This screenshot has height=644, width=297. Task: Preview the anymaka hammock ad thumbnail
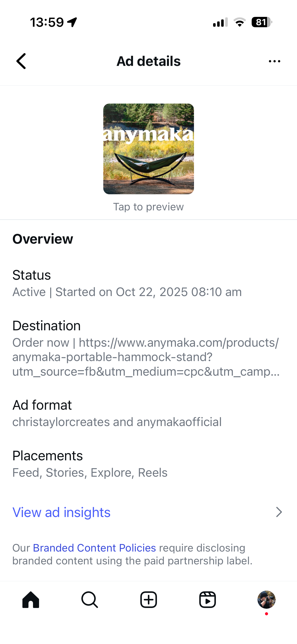pyautogui.click(x=149, y=149)
